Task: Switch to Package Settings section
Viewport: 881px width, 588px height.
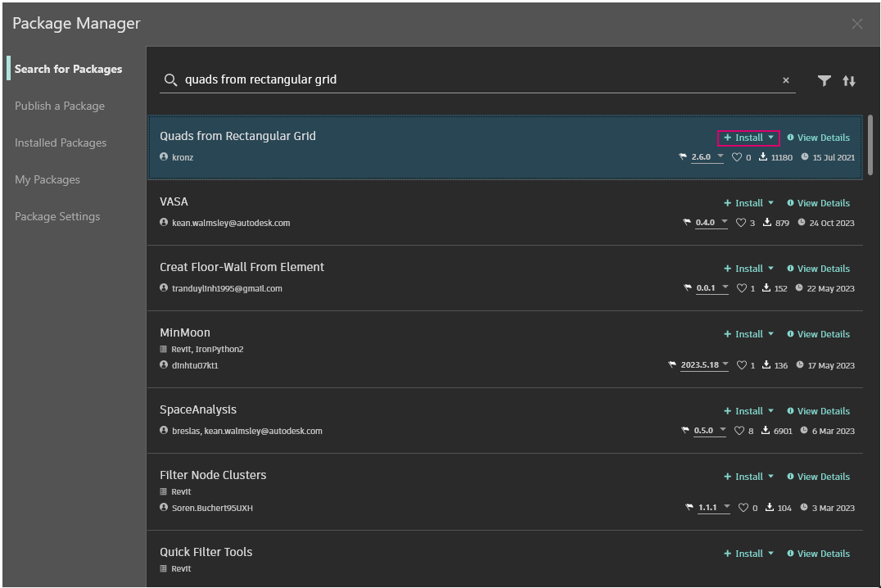Action: coord(57,216)
